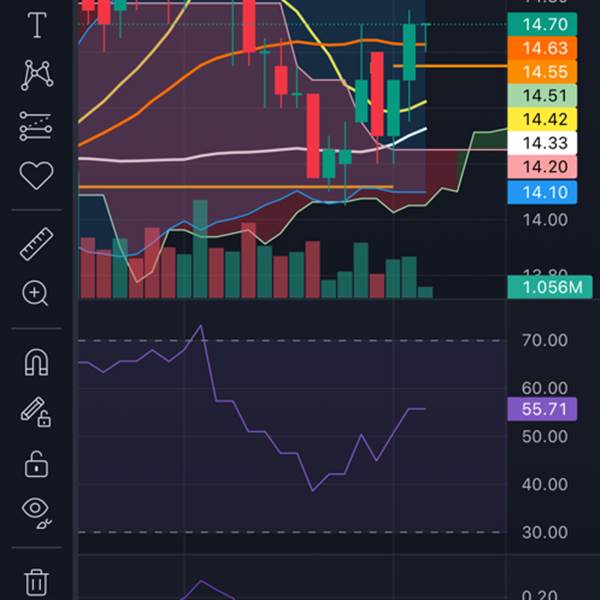The image size is (600, 600).
Task: Click the latest large green candlestick
Action: pyautogui.click(x=409, y=52)
